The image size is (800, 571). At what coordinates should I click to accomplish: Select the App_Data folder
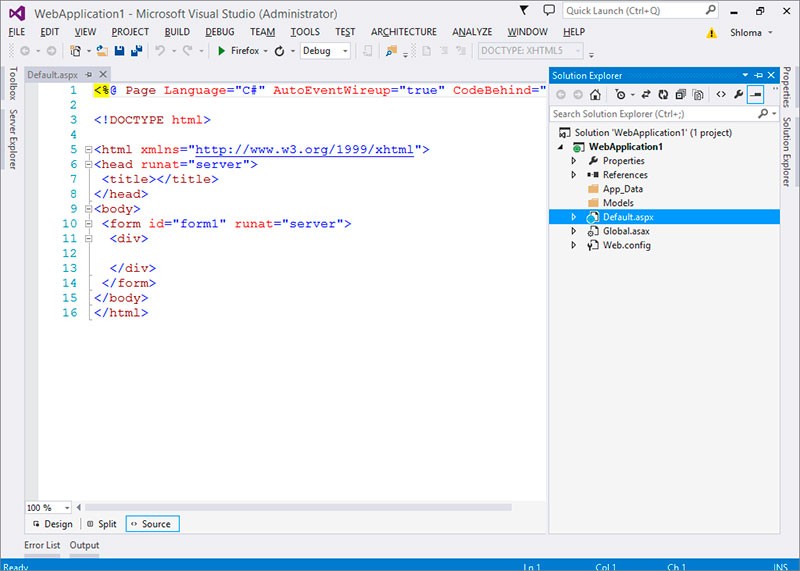point(615,189)
